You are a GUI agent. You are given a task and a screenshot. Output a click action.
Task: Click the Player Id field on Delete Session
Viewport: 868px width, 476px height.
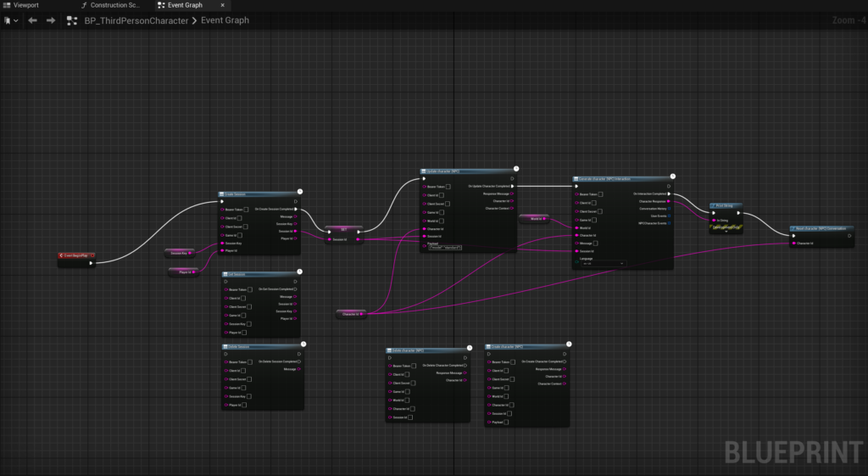point(244,405)
